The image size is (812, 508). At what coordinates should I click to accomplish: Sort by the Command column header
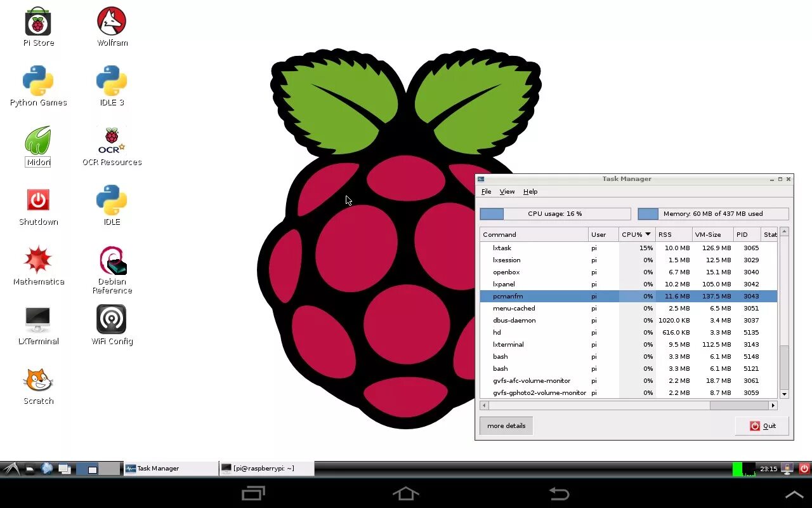(x=534, y=234)
